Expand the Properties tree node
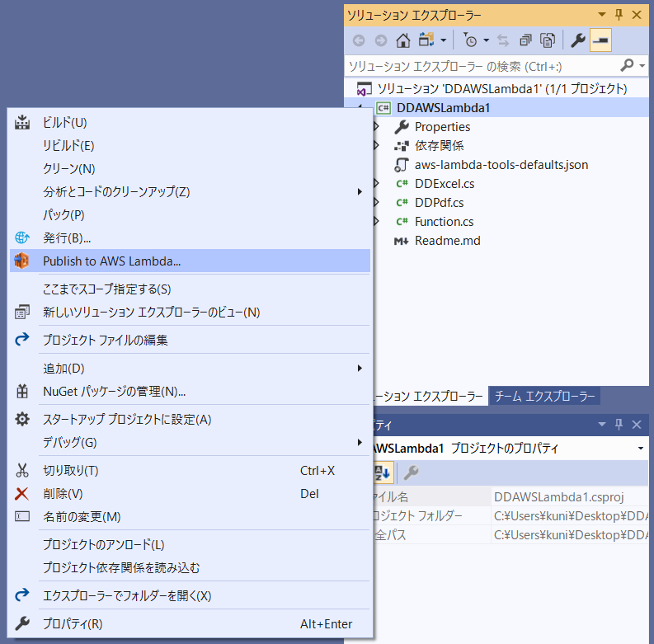This screenshot has width=654, height=644. [376, 126]
